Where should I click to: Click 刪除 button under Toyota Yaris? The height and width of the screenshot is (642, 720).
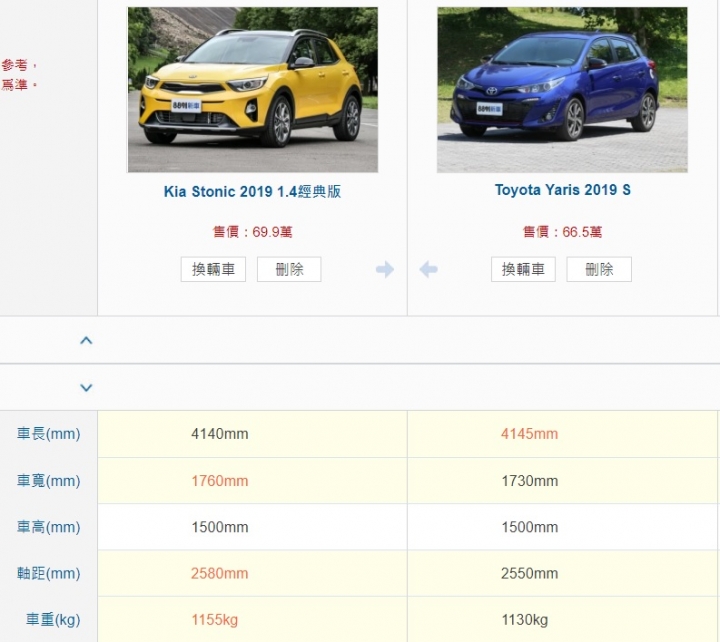click(599, 269)
